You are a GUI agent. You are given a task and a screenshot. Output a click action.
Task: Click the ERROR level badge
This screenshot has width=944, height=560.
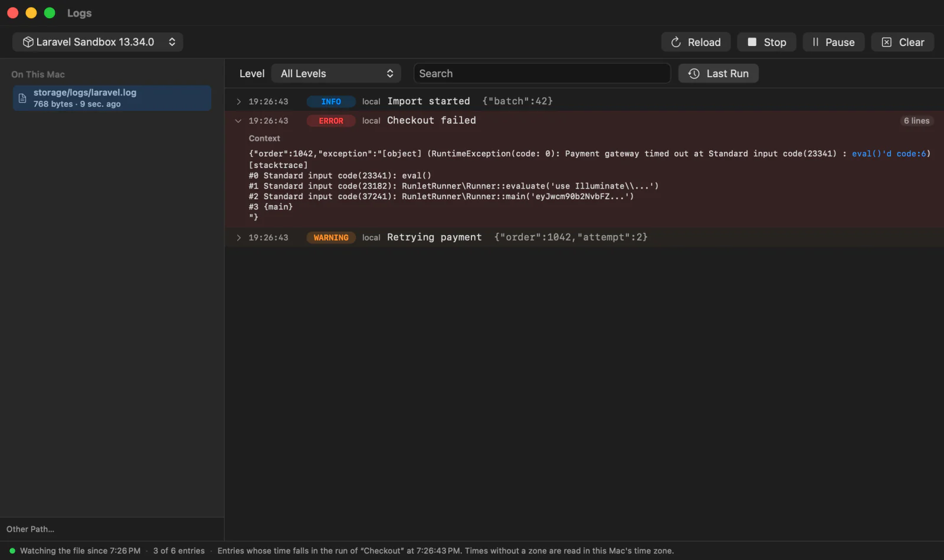331,121
